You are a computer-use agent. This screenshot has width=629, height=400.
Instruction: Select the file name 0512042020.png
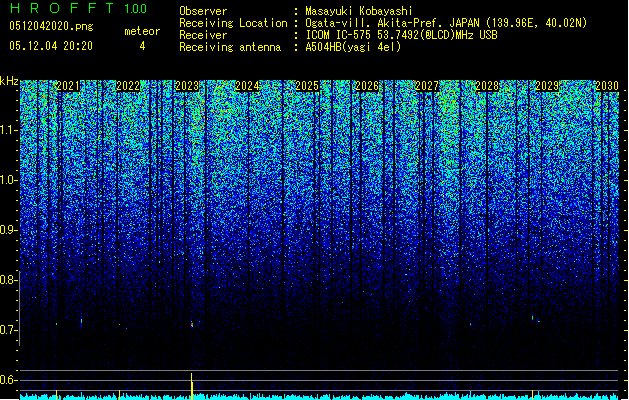(51, 26)
